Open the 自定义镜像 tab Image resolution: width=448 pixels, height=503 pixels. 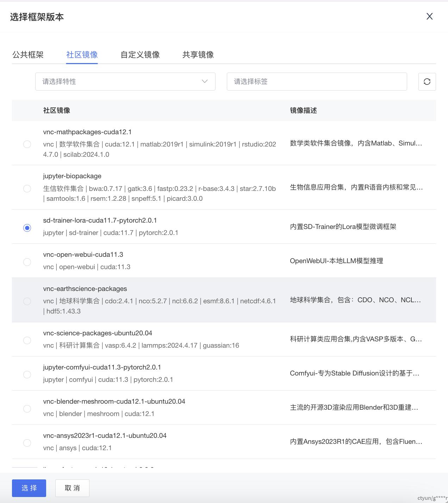point(140,55)
